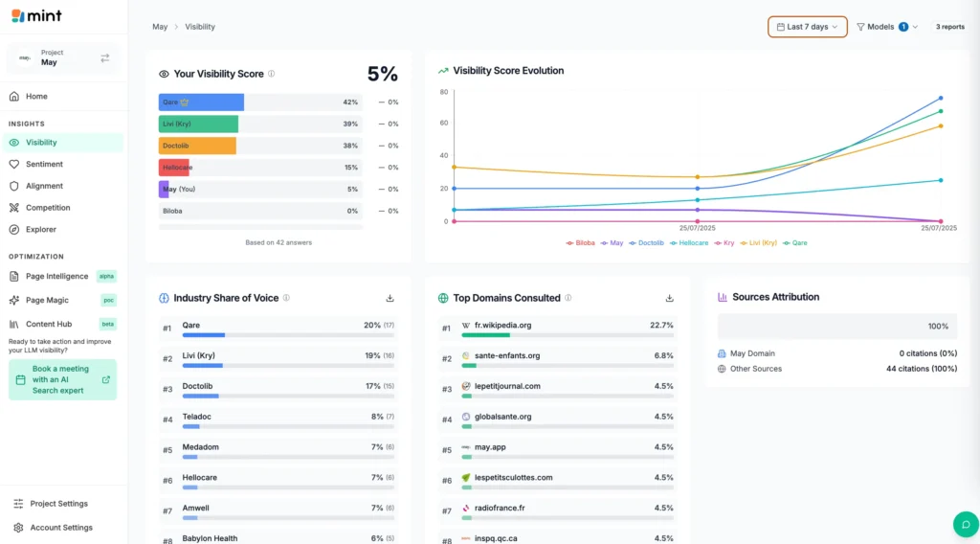Download Top Domains Consulted data

coord(669,298)
